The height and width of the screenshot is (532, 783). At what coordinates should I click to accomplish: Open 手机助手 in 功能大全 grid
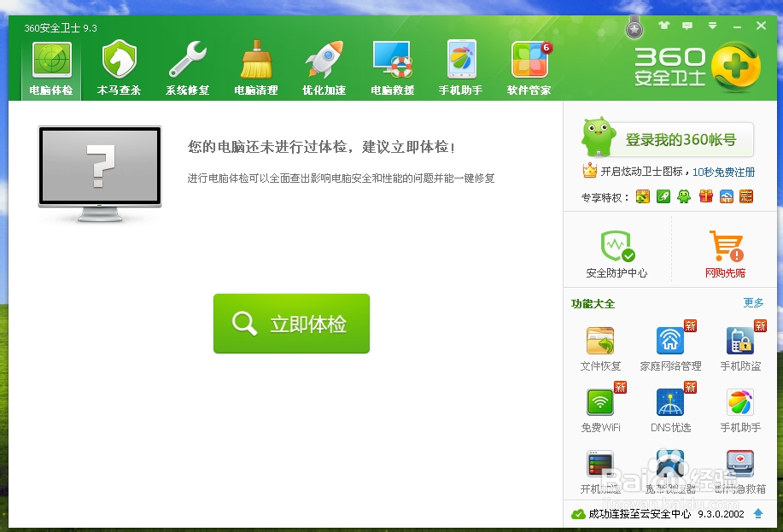(x=740, y=410)
